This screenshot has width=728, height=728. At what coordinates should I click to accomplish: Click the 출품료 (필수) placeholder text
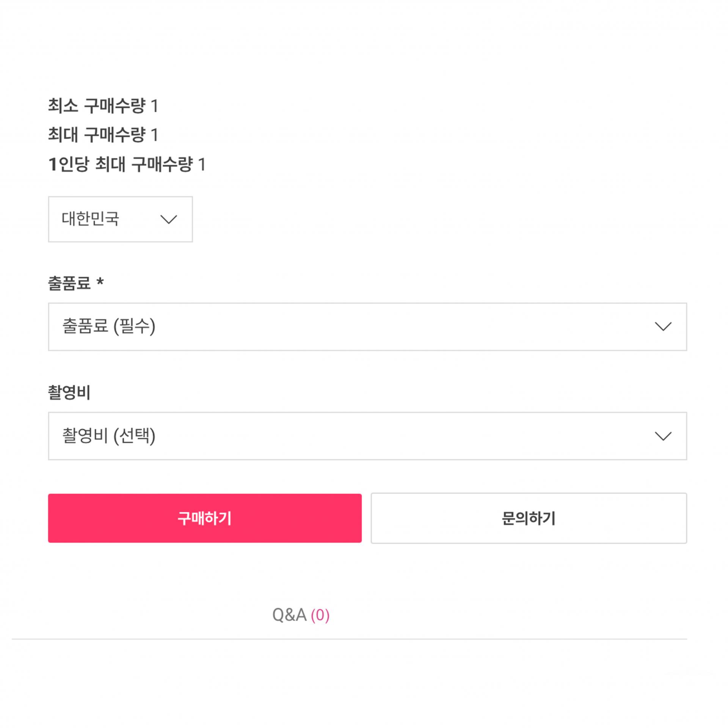coord(109,326)
